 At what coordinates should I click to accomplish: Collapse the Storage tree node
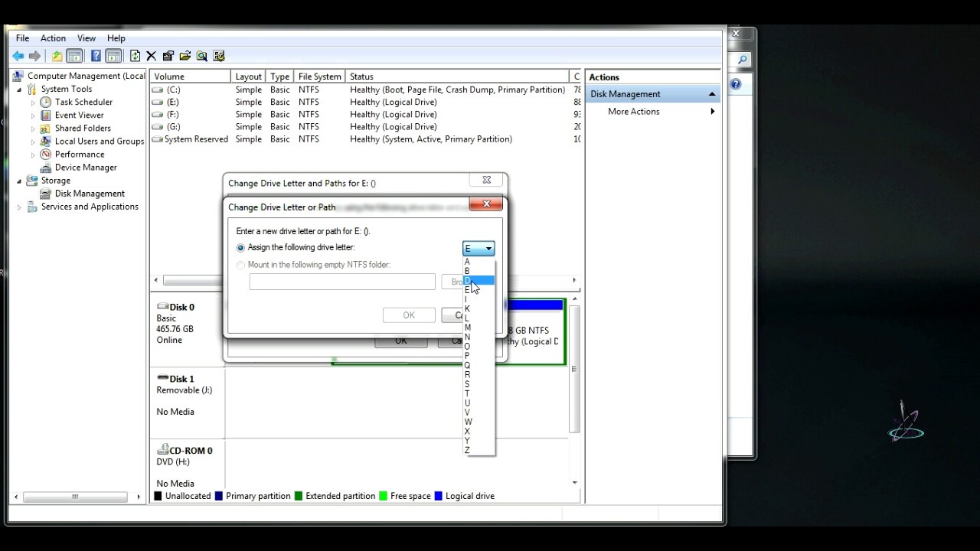pos(20,181)
